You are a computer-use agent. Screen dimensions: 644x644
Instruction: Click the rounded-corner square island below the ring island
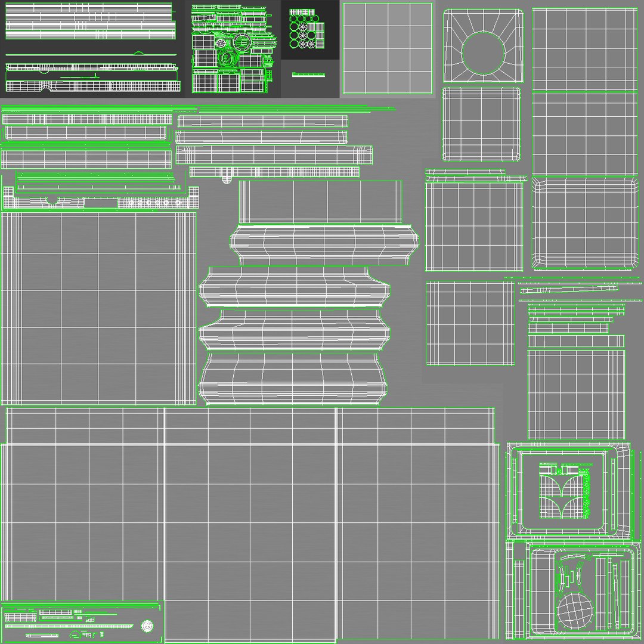pos(481,124)
